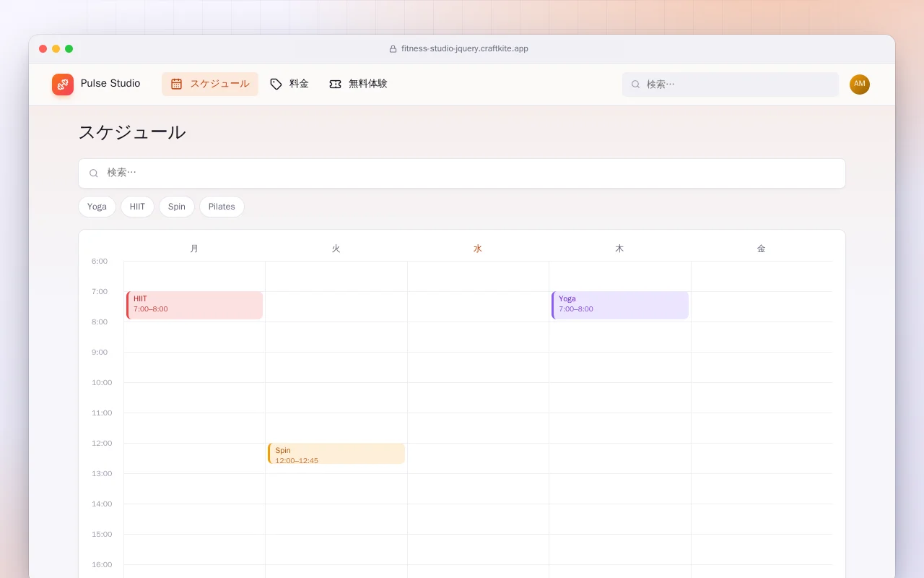
Task: Toggle the Yoga filter chip
Action: [x=97, y=207]
